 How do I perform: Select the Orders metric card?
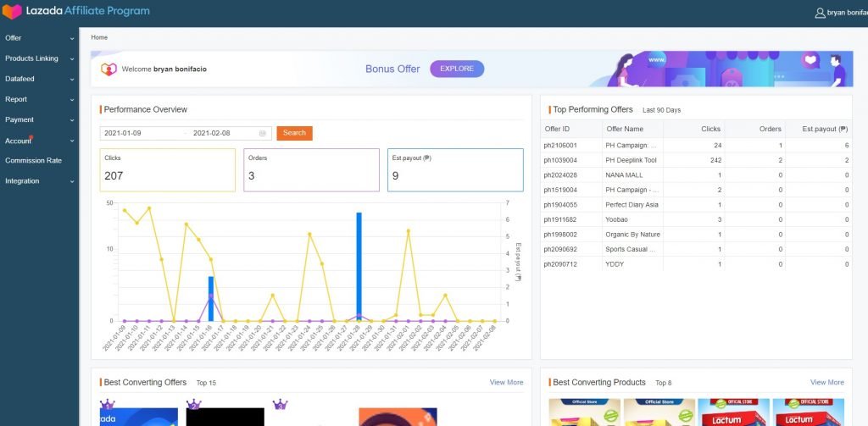(311, 170)
